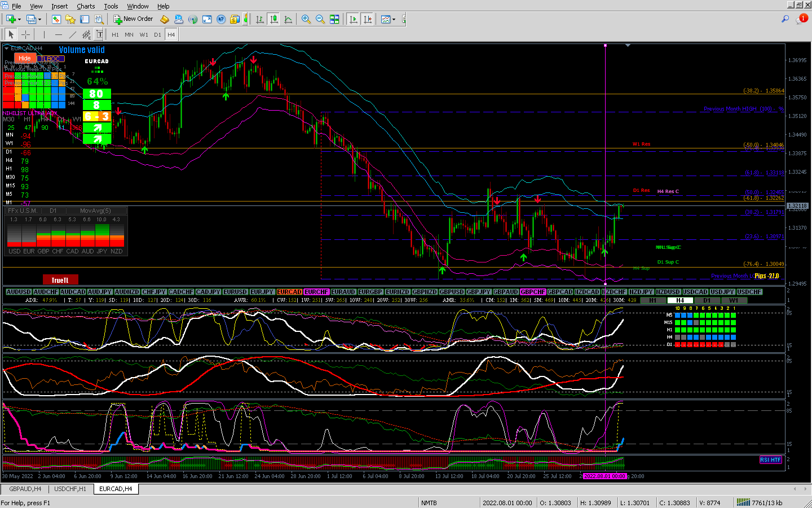812x508 pixels.
Task: Toggle the Auto Scroll chart button
Action: (x=354, y=19)
